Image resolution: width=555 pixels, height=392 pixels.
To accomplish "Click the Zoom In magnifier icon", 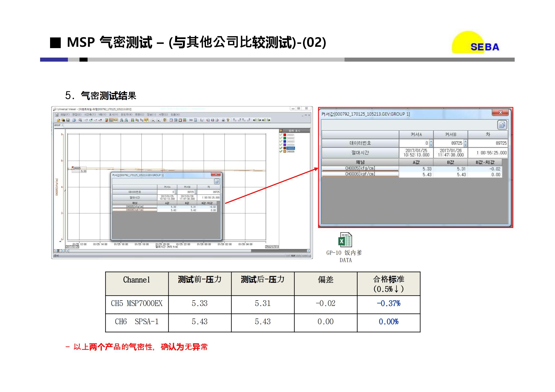I will [x=121, y=120].
